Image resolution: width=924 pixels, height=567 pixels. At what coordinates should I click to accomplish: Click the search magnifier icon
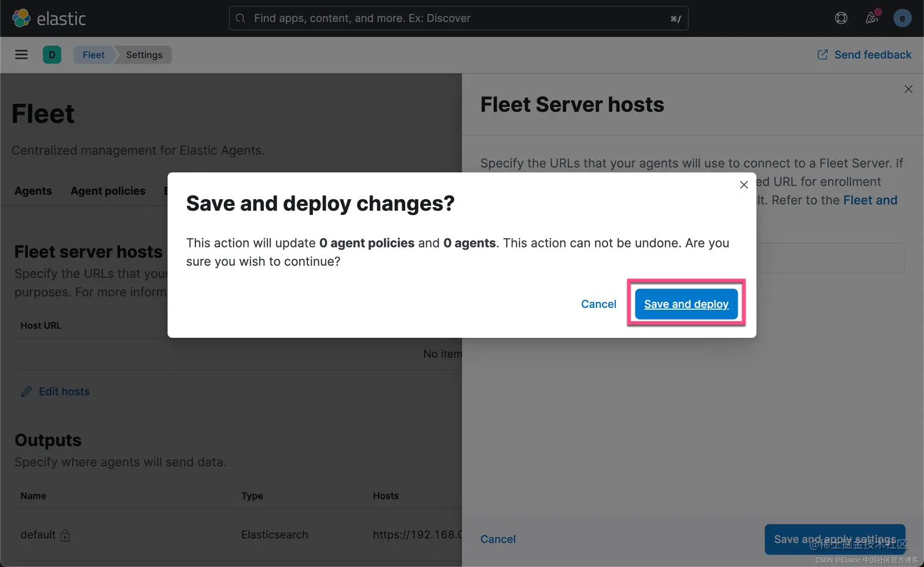(x=241, y=18)
